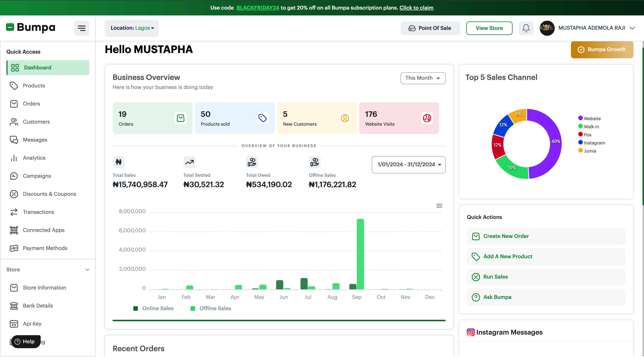The image size is (644, 357).
Task: Toggle Walk-in in sales channel legend
Action: (x=589, y=127)
